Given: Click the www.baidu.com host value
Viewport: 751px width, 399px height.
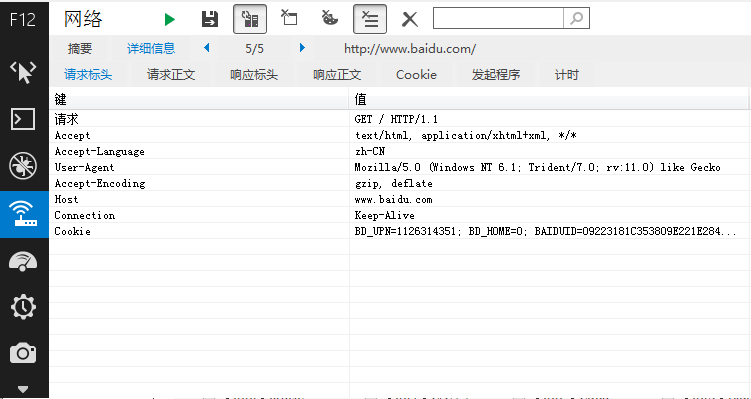Looking at the screenshot, I should click(393, 199).
